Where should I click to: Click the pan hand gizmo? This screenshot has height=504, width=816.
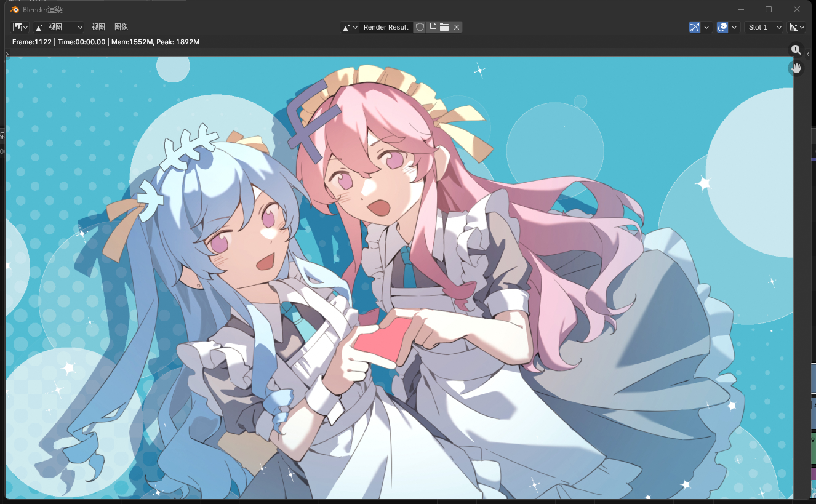(796, 68)
